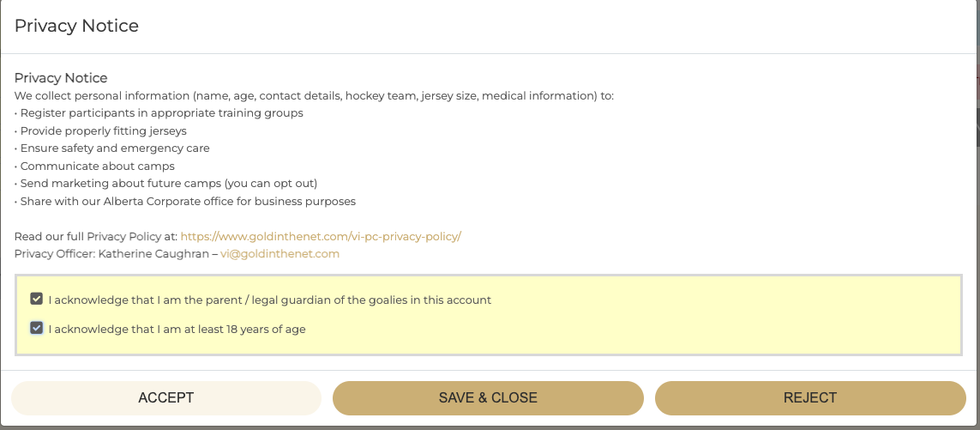Click the vi@goldinthenet.com email link
Screen dimensions: 980x430
[x=280, y=254]
